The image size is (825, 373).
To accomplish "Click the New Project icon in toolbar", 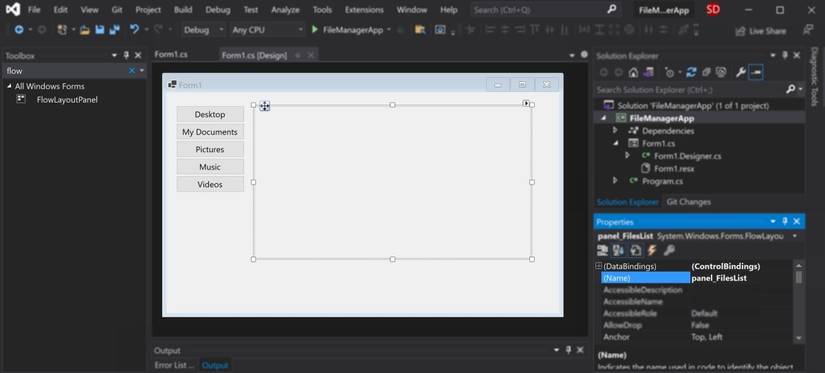I will (62, 30).
